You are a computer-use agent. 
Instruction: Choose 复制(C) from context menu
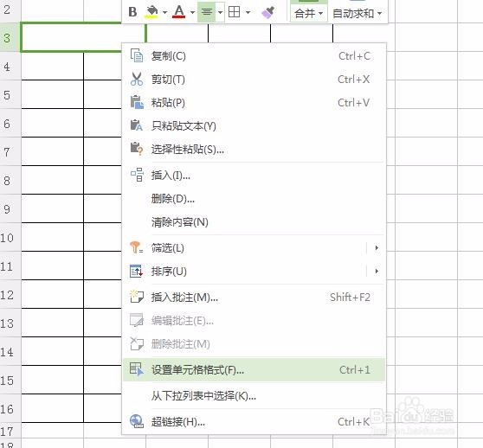point(254,56)
